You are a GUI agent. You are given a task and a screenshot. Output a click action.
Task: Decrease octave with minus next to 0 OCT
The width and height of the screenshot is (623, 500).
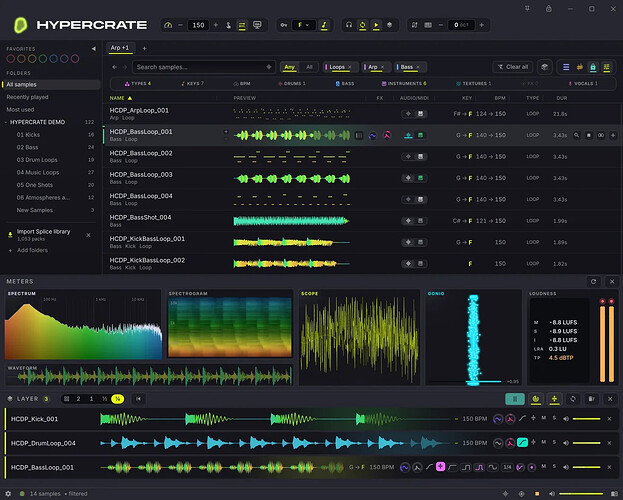441,25
